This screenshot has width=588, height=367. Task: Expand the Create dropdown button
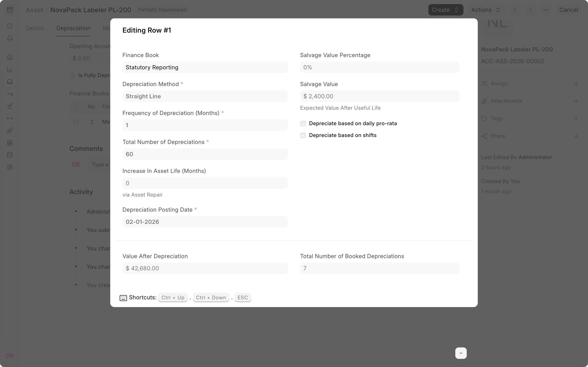445,10
